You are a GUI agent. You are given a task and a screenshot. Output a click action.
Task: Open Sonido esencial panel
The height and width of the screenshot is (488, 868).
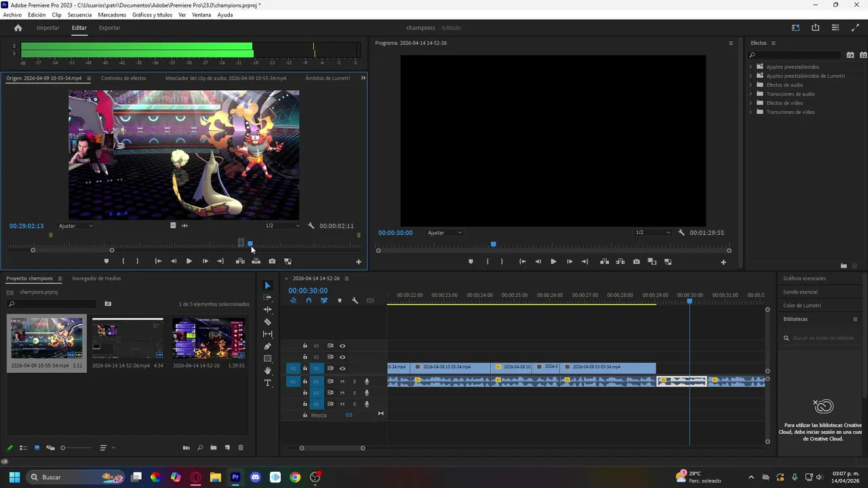(x=800, y=292)
